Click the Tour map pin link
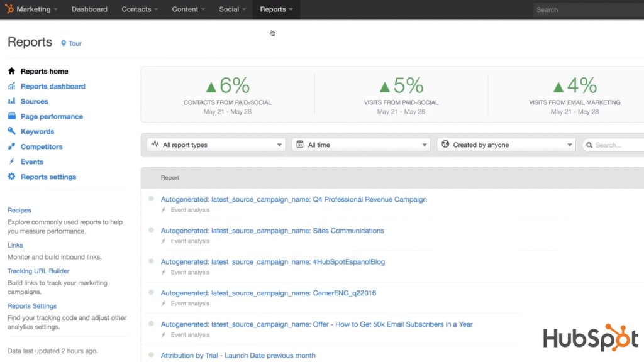Image resolution: width=644 pixels, height=362 pixels. pos(71,43)
